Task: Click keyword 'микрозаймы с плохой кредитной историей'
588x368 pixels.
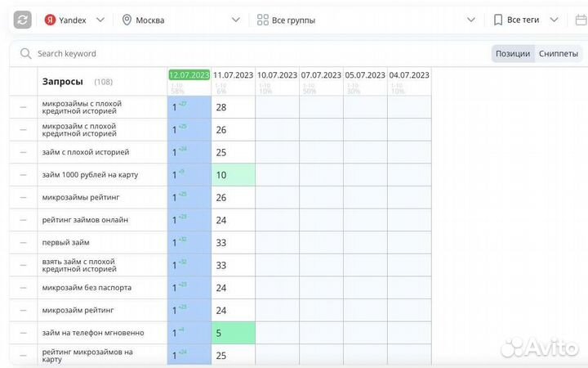Action: click(82, 107)
